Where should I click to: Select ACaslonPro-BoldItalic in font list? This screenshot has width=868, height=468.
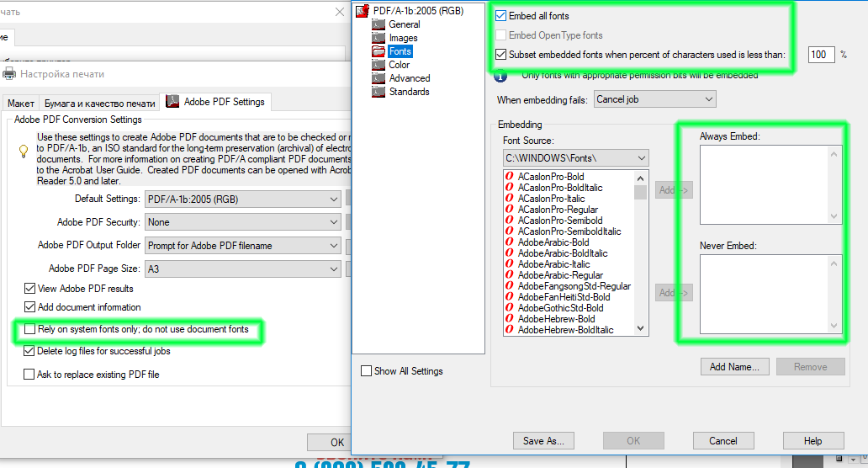559,187
